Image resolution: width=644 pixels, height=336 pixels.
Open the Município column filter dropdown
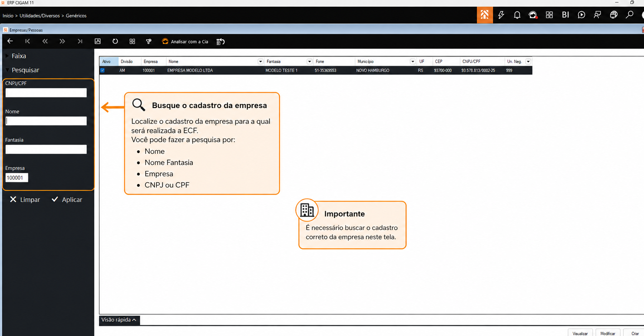pyautogui.click(x=413, y=62)
